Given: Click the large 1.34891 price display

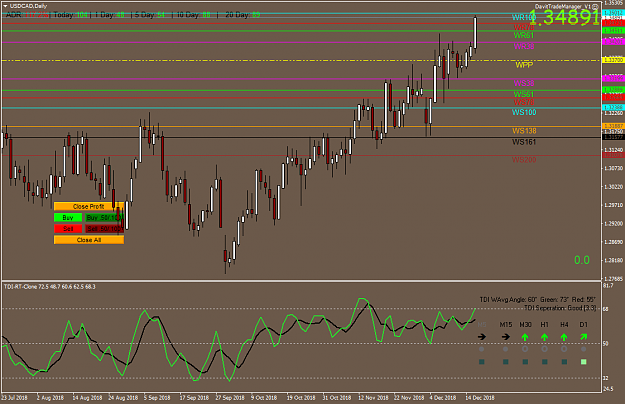Looking at the screenshot, I should tap(564, 18).
